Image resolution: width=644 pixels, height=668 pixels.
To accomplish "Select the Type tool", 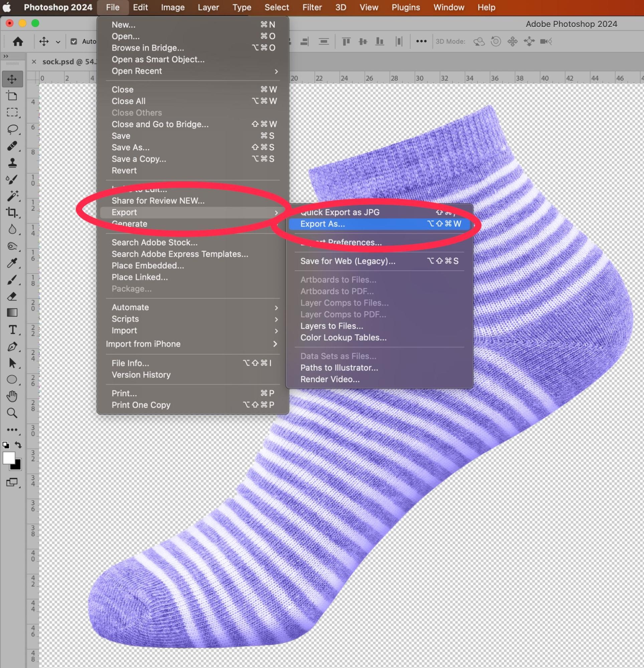I will 13,329.
